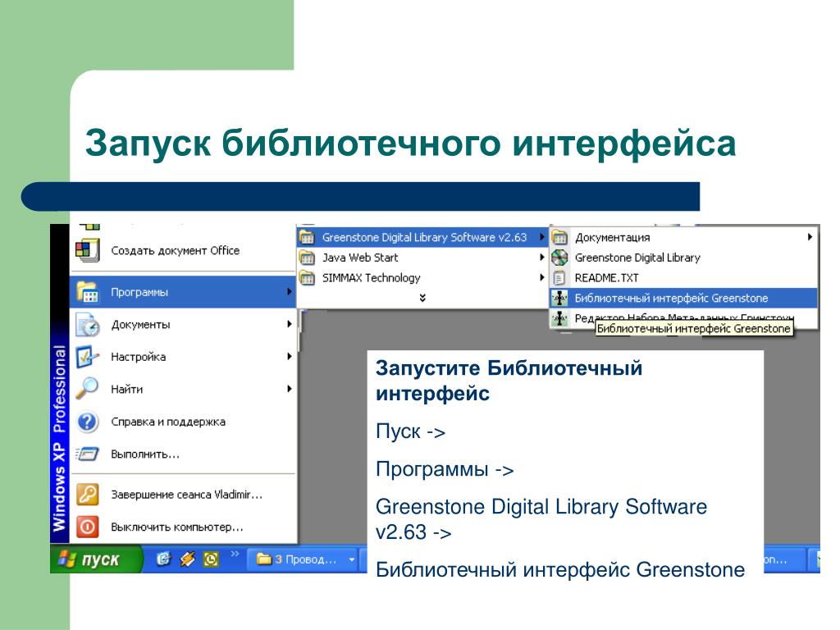840x630 pixels.
Task: Open Настройка submenu
Action: pos(183,357)
